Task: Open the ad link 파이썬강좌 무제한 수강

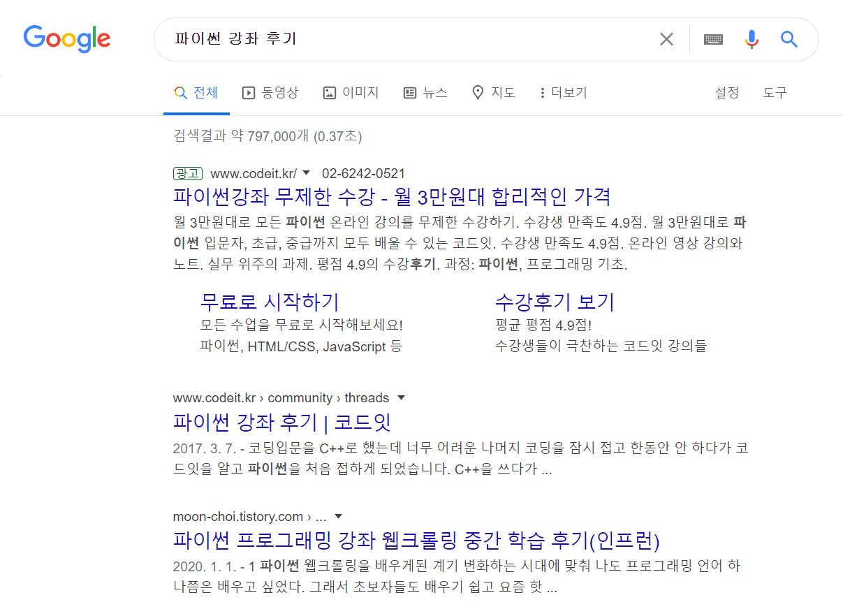Action: coord(392,196)
